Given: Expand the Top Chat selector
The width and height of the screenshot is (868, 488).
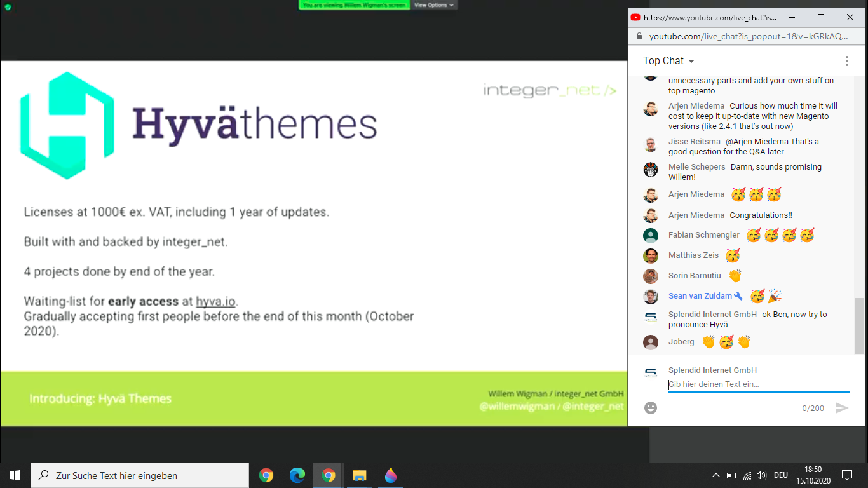Looking at the screenshot, I should (x=668, y=61).
